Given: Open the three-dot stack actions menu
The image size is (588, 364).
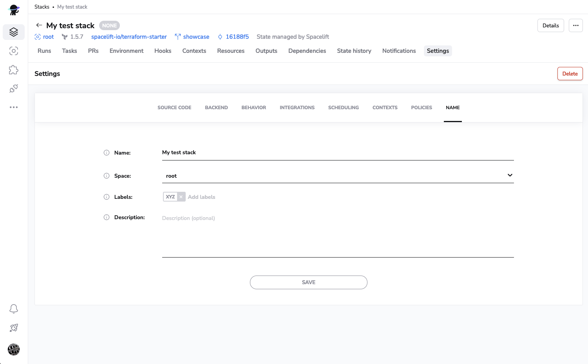Looking at the screenshot, I should click(x=576, y=25).
